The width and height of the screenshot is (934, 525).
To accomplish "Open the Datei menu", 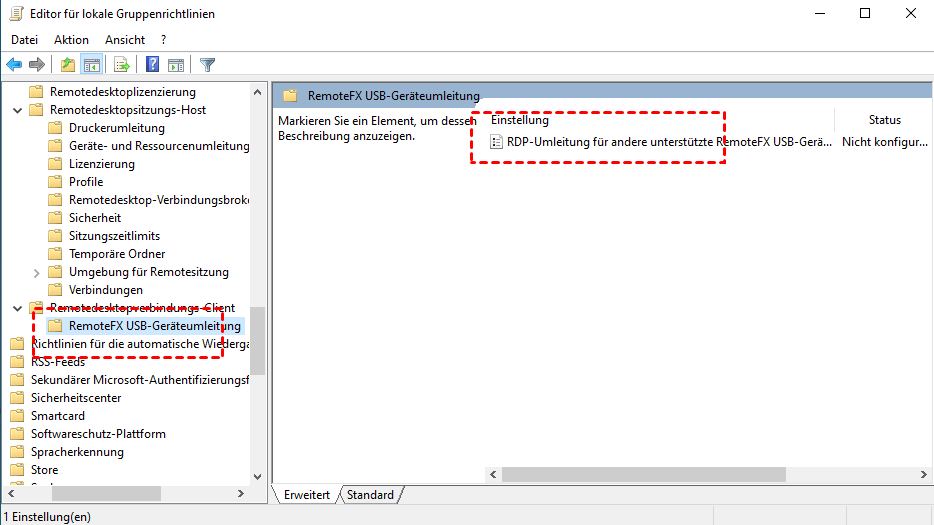I will [24, 40].
